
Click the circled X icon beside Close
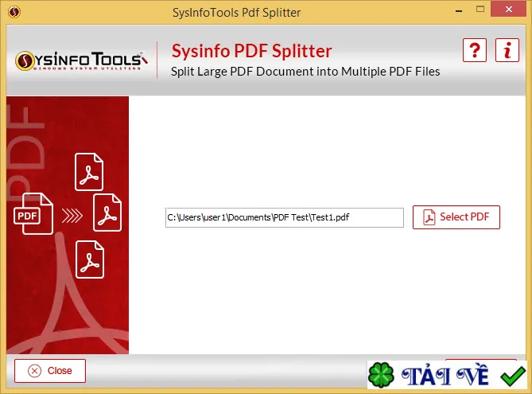pos(35,371)
